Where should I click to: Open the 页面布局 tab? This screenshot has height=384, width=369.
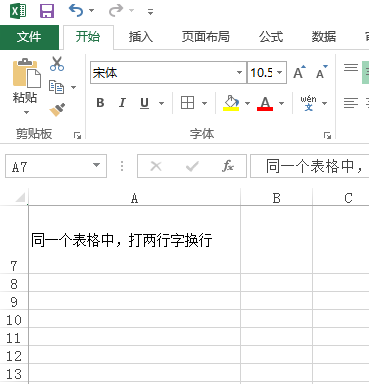coord(206,37)
